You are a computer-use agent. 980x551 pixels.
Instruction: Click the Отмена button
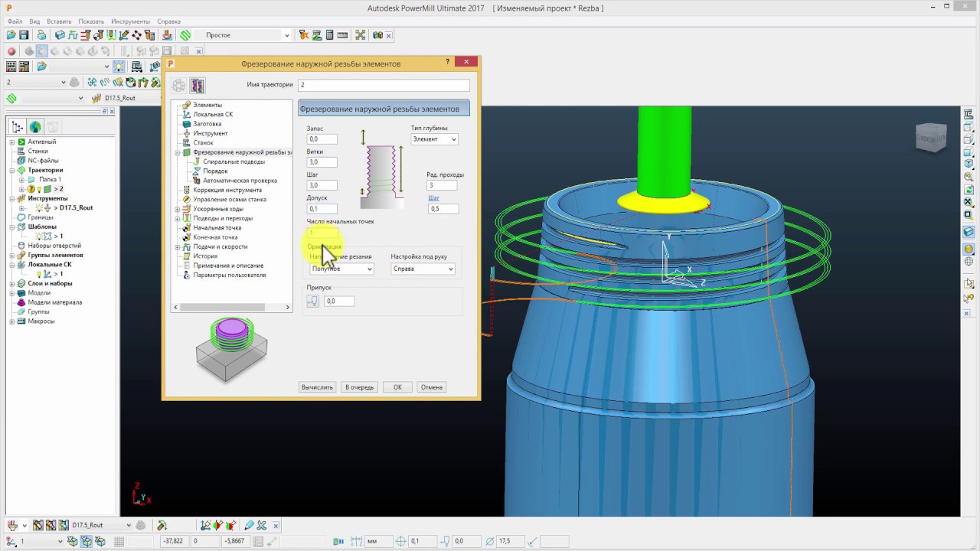click(432, 387)
